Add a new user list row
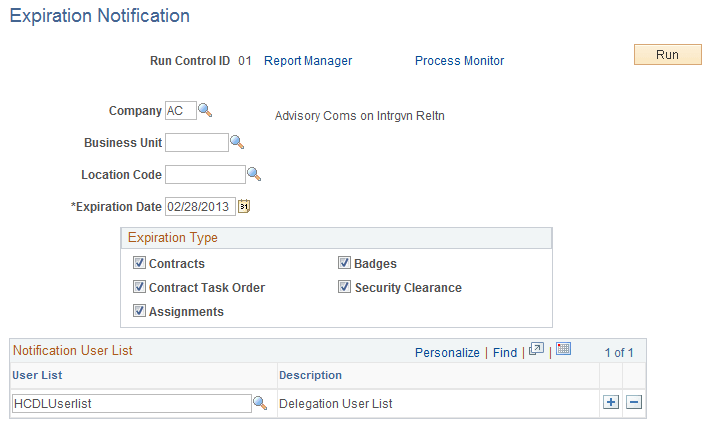The image size is (710, 425). tap(611, 403)
